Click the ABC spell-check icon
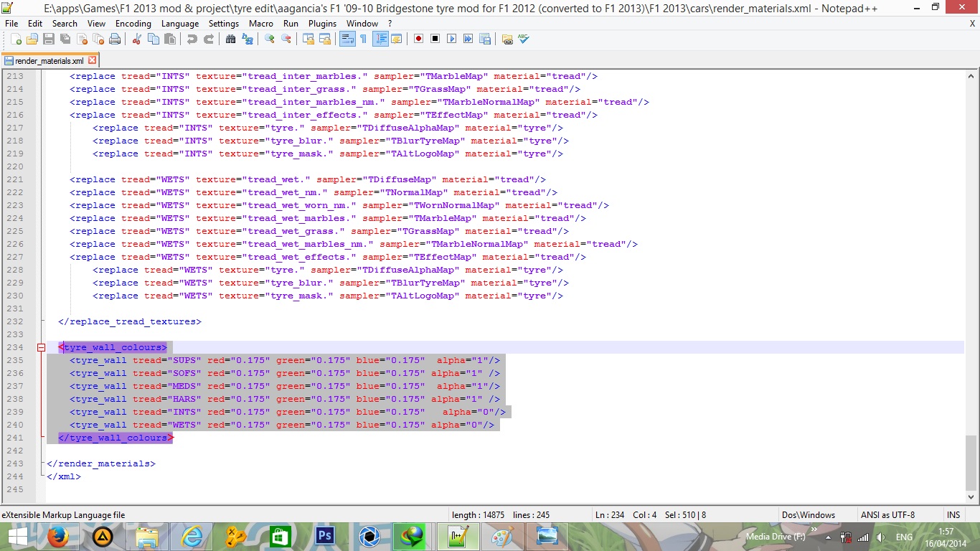The height and width of the screenshot is (551, 980). pyautogui.click(x=523, y=39)
